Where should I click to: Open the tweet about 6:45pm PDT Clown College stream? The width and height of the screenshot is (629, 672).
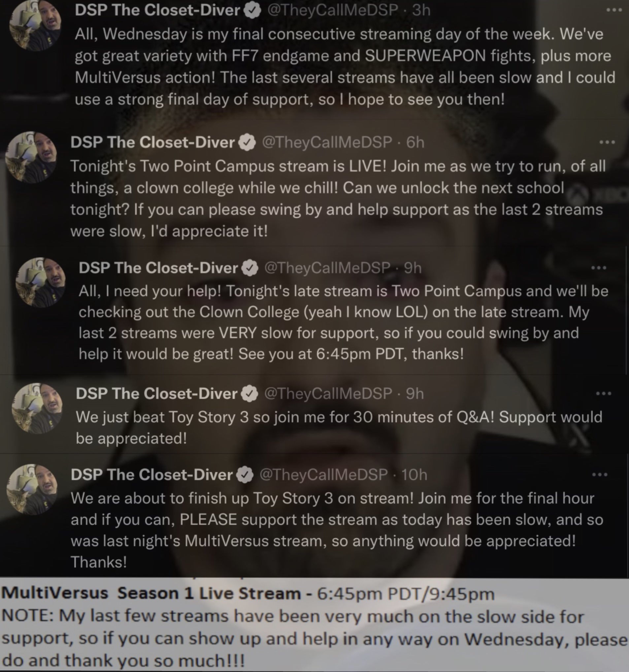click(344, 322)
